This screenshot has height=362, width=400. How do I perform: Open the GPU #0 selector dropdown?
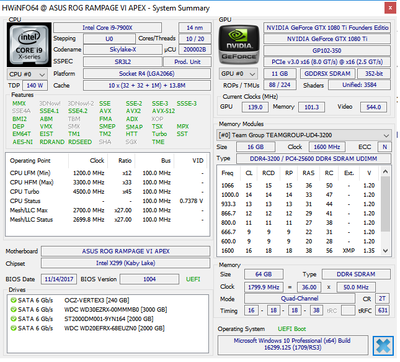(238, 74)
